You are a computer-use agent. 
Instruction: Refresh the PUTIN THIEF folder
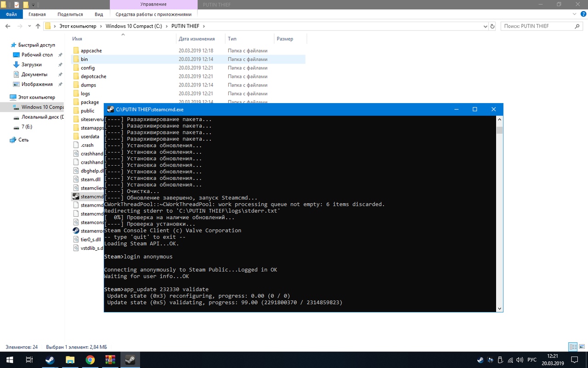click(x=493, y=26)
